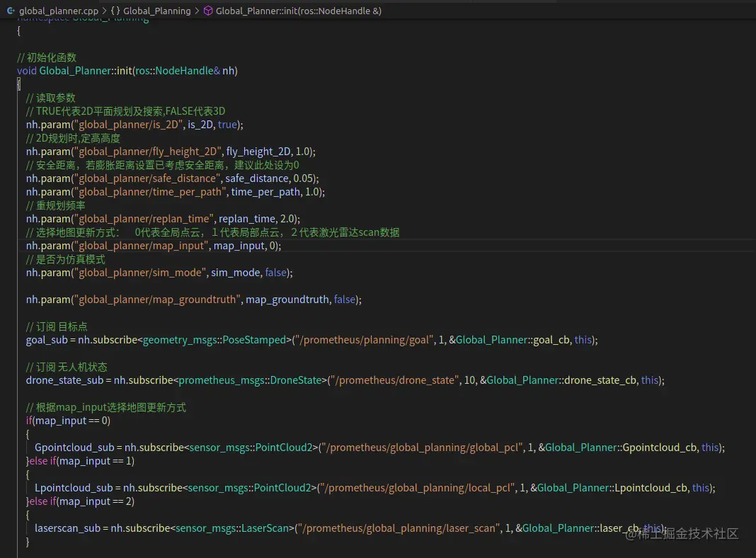Image resolution: width=756 pixels, height=558 pixels.
Task: Click the global_planner.cpp breadcrumb item
Action: point(58,11)
